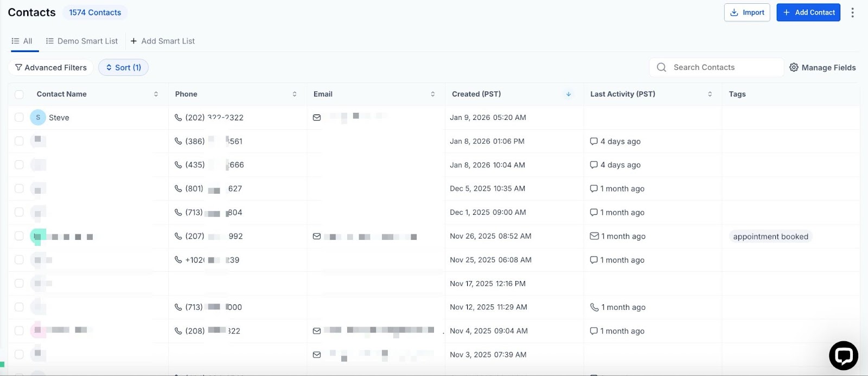Click the Manage Fields gear icon

pyautogui.click(x=794, y=67)
